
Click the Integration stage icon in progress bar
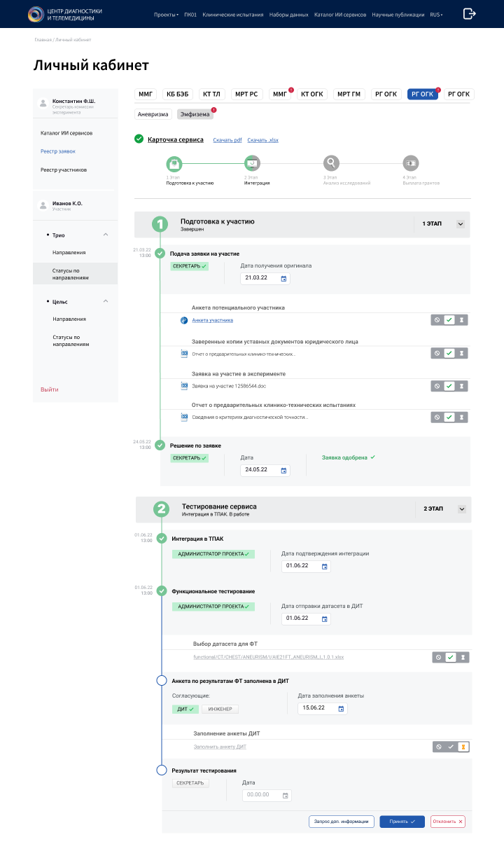click(252, 164)
